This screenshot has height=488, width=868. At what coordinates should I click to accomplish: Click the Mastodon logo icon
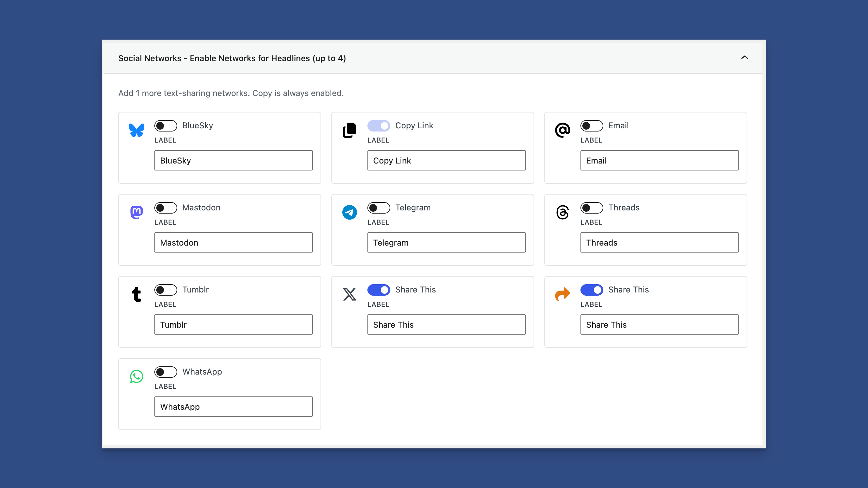(x=136, y=212)
